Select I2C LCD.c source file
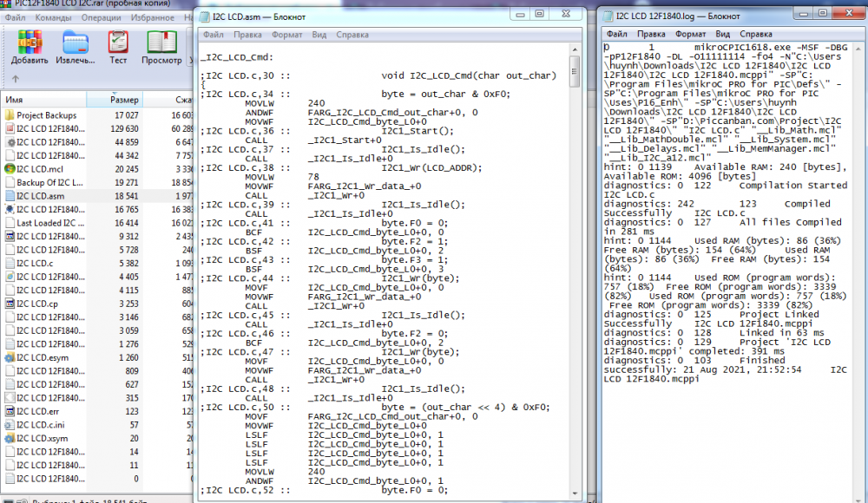Image resolution: width=868 pixels, height=503 pixels. [x=36, y=263]
